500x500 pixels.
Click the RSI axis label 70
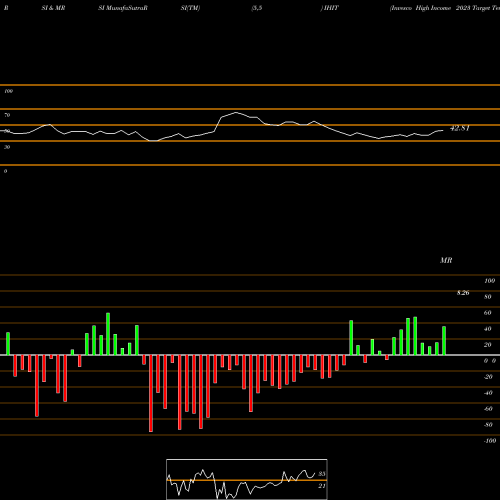[7, 115]
